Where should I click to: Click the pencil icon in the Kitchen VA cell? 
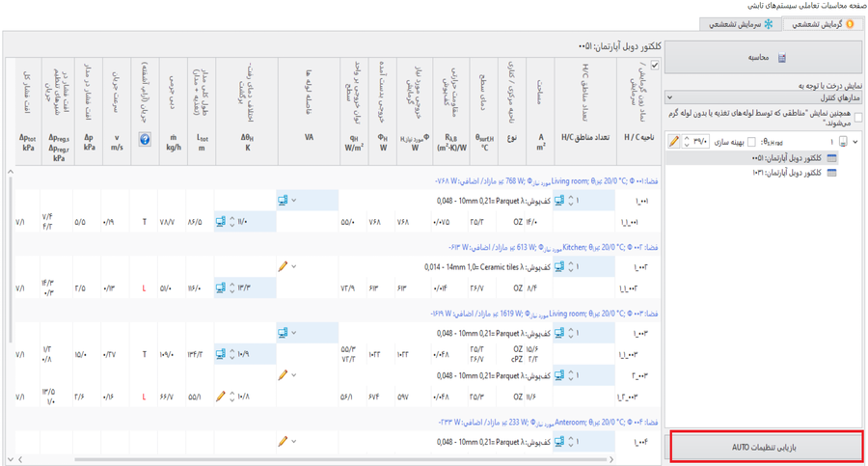pos(284,266)
